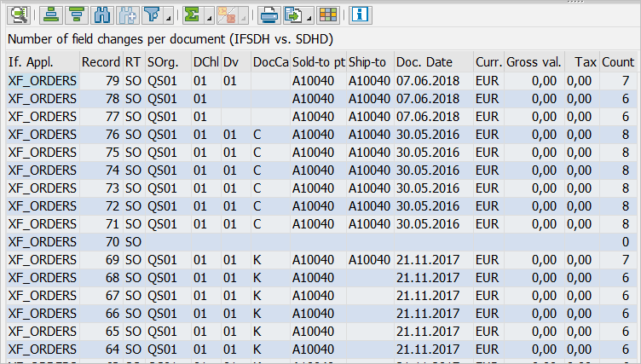Click the blue Information icon
The width and height of the screenshot is (641, 364).
360,14
